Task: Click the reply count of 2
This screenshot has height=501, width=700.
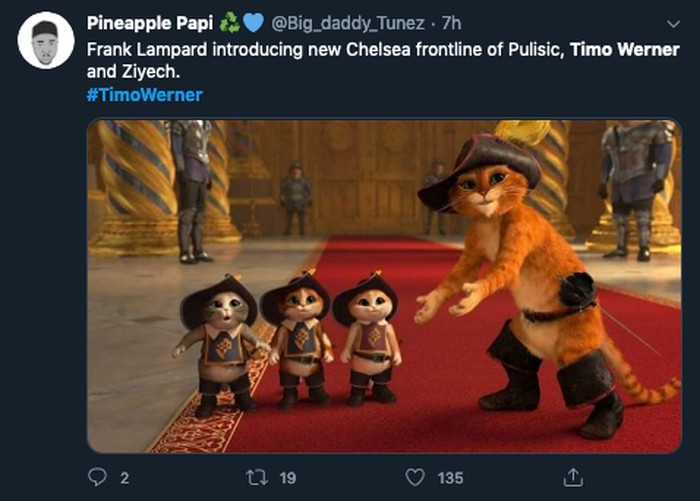Action: pos(124,478)
